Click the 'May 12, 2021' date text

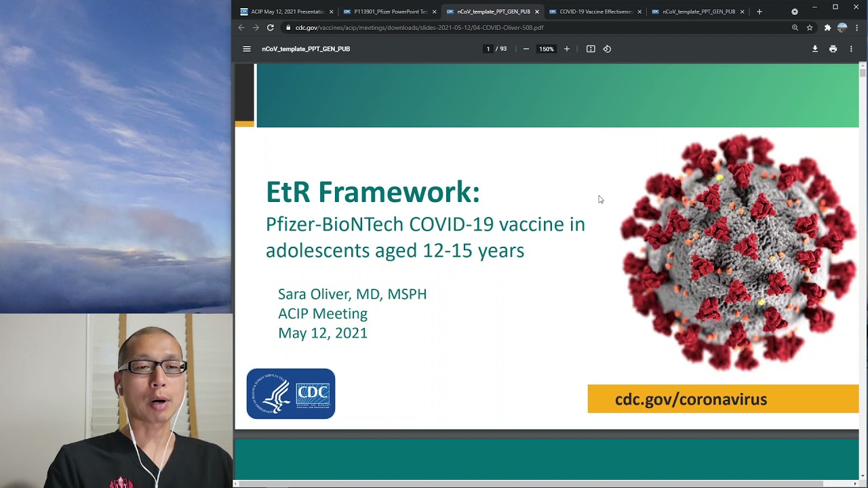[323, 333]
